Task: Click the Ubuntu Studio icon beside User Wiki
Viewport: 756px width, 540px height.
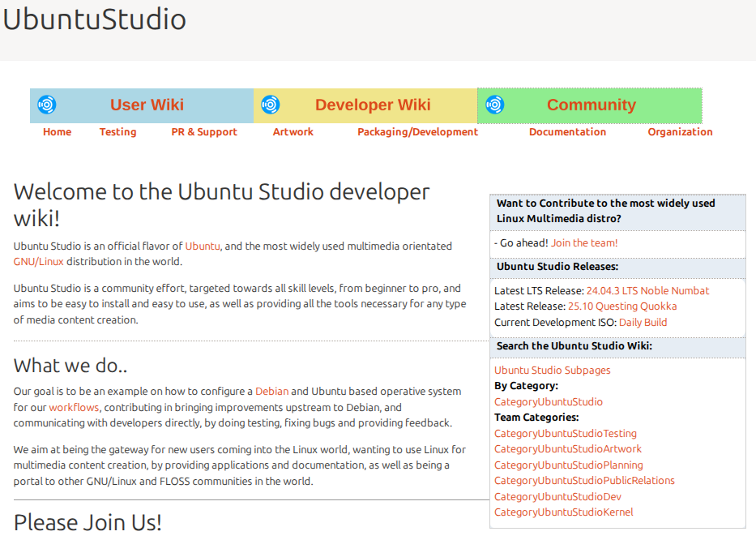Action: coord(47,105)
